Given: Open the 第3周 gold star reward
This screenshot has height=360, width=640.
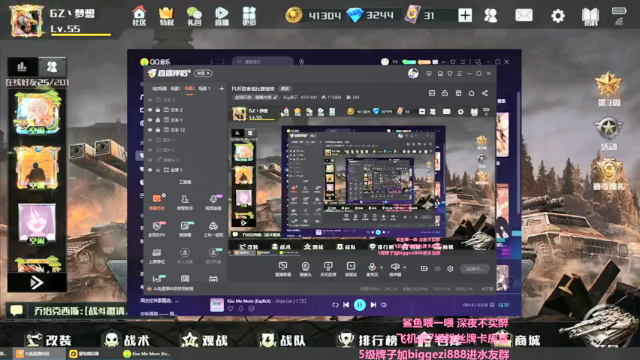Looking at the screenshot, I should click(x=608, y=89).
